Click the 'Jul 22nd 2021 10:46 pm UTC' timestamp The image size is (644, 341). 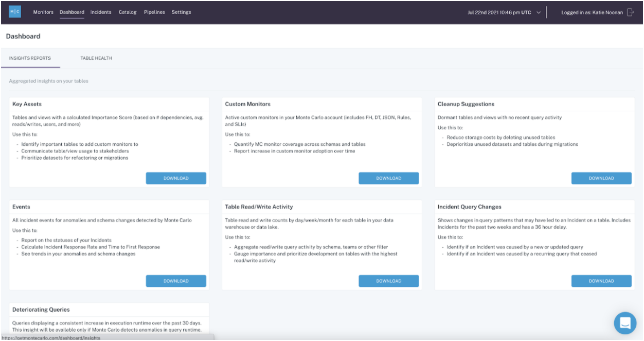[x=499, y=12]
